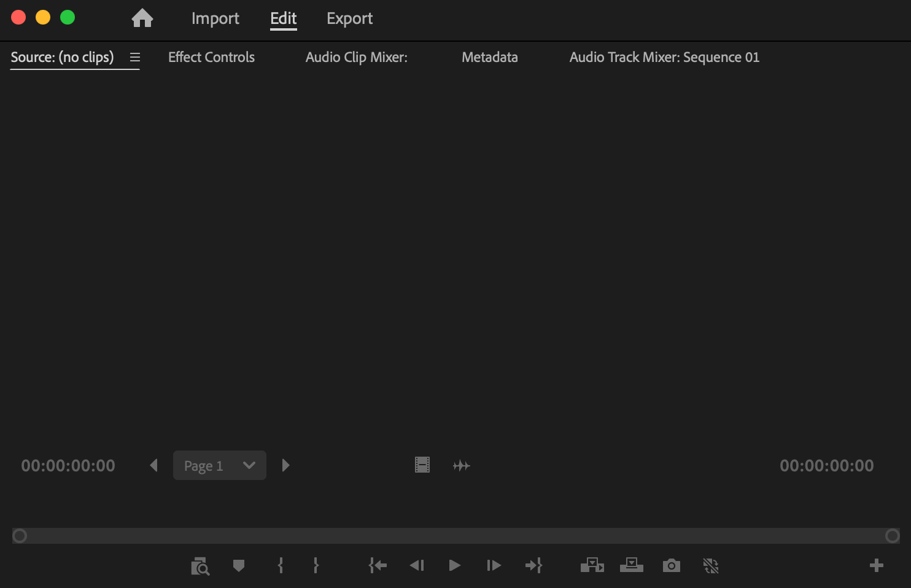Image resolution: width=911 pixels, height=588 pixels.
Task: Switch to the Effect Controls tab
Action: click(x=211, y=57)
